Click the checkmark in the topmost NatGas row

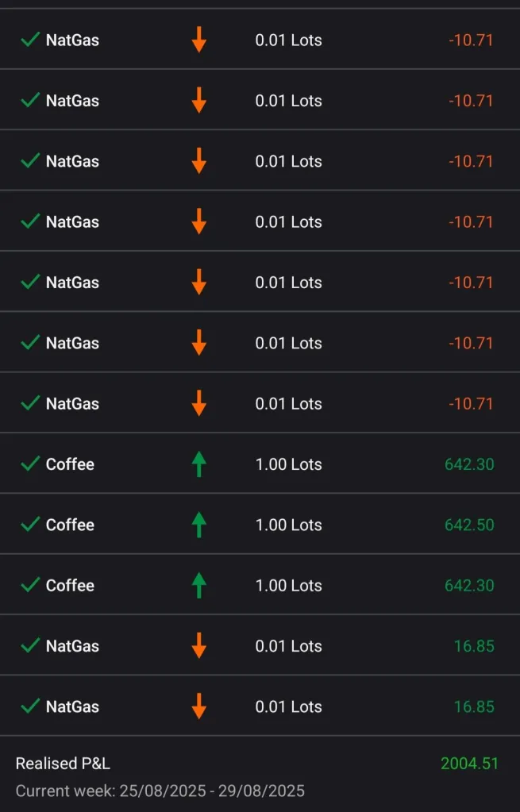pos(30,40)
